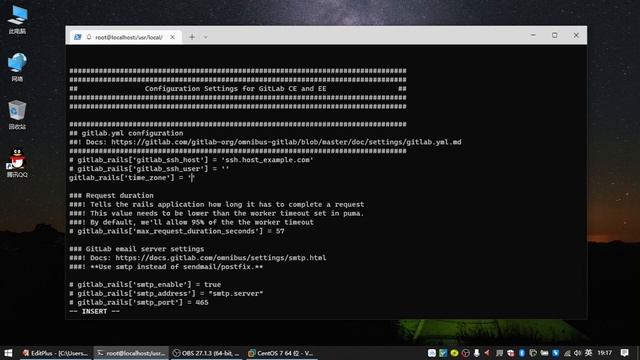The height and width of the screenshot is (360, 640).
Task: Click the gitlab.yml.md docs URL
Action: 286,142
